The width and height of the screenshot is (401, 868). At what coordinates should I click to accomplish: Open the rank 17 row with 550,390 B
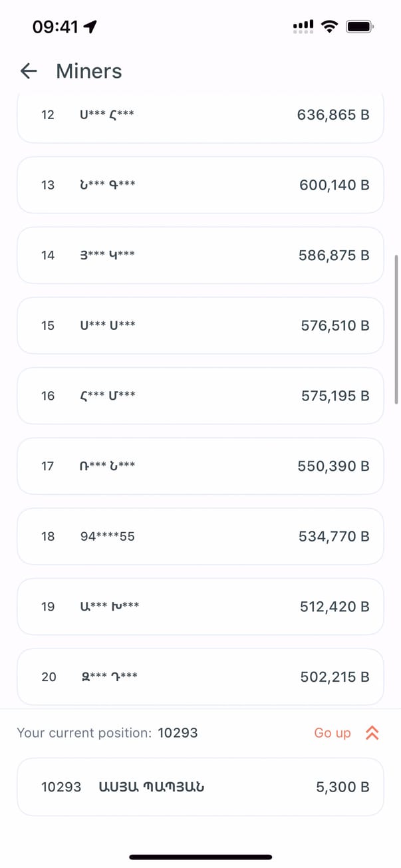pyautogui.click(x=200, y=466)
